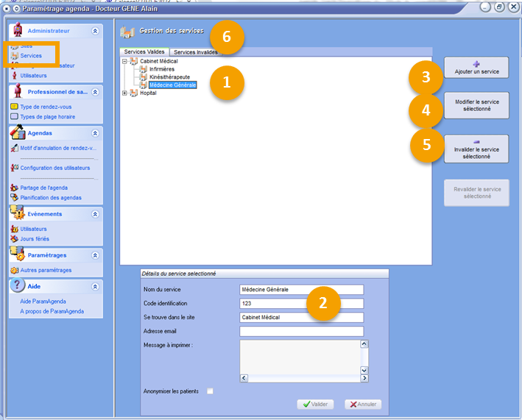Viewport: 522px width, 420px height.
Task: Click the Configuration des utilisateurs icon
Action: tap(14, 168)
